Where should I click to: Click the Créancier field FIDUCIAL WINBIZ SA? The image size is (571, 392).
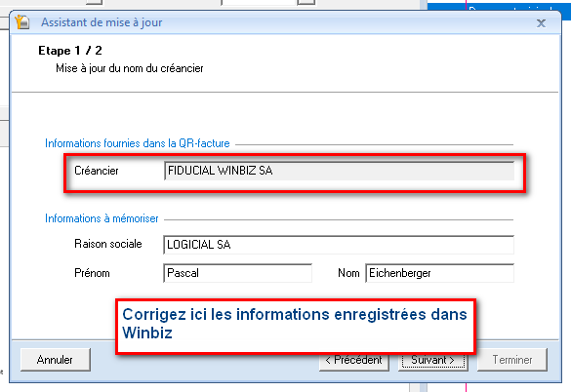339,171
